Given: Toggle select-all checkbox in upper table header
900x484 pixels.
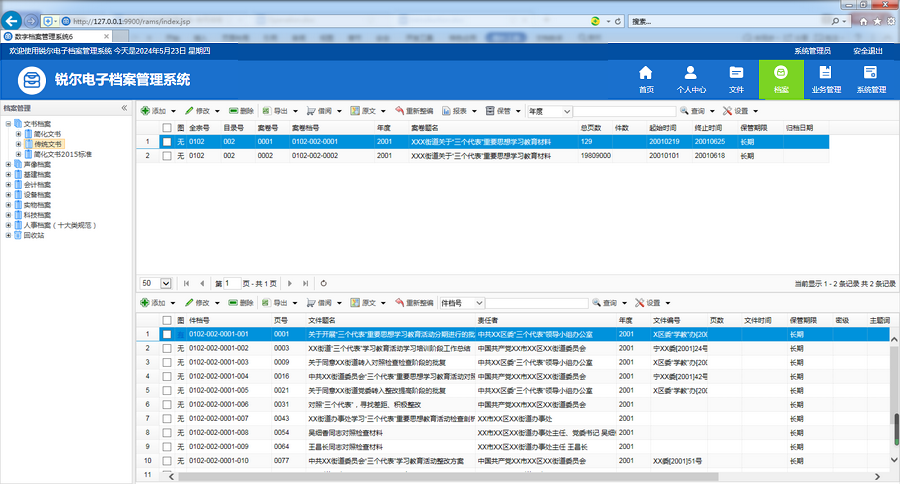Looking at the screenshot, I should coord(167,128).
